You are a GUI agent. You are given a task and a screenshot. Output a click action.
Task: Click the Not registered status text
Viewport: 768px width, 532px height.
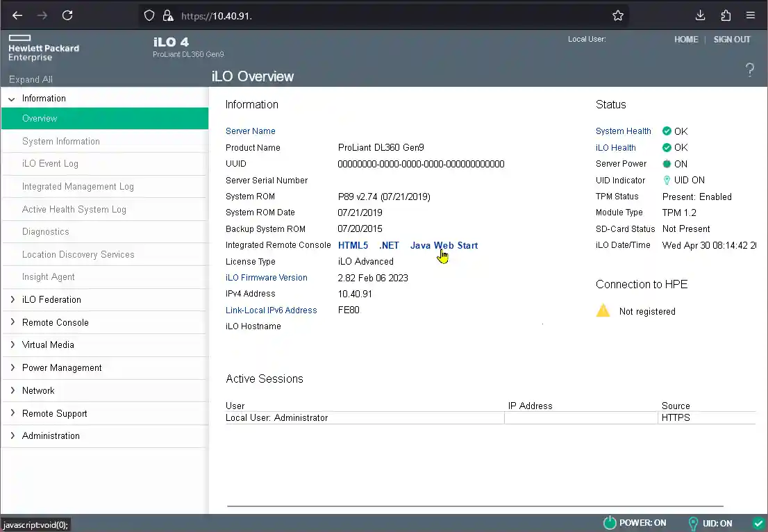coord(647,312)
